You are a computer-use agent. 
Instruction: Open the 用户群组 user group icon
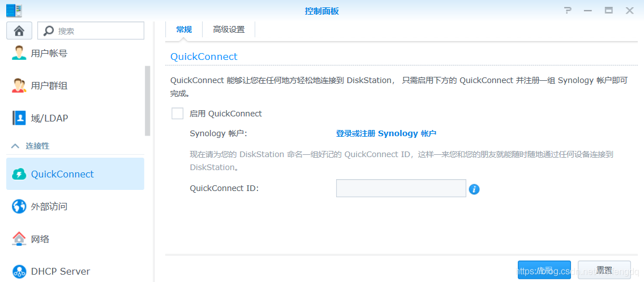(x=19, y=86)
